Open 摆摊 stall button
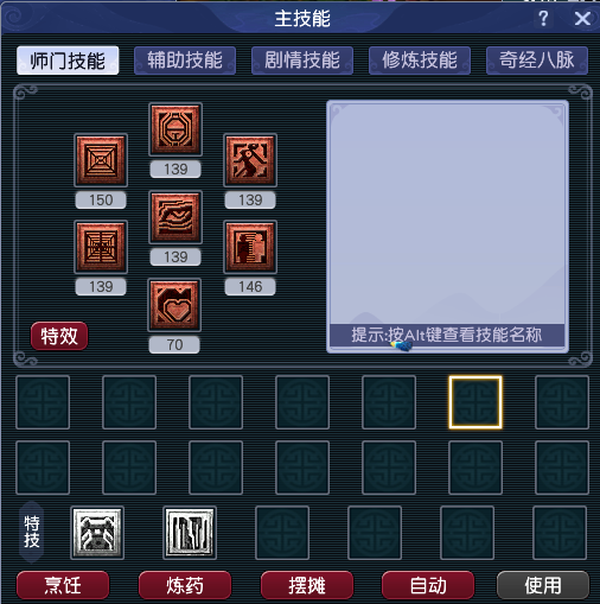Viewport: 600px width, 604px height. point(307,585)
